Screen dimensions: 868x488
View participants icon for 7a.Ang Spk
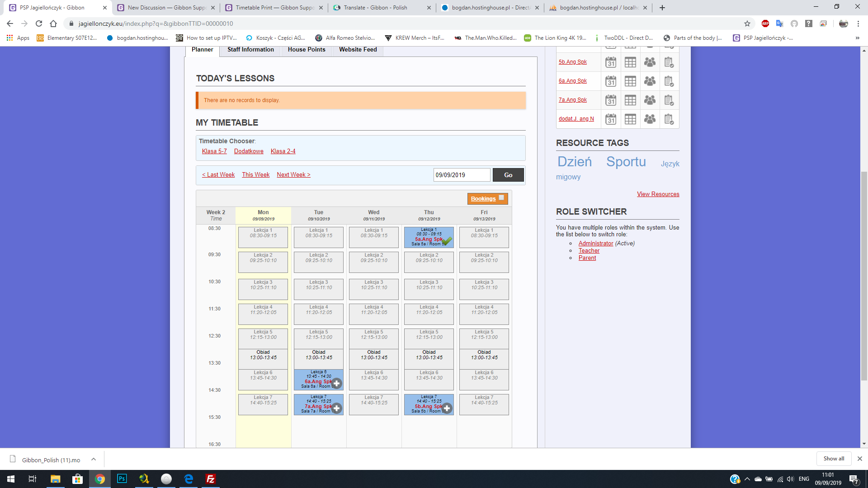(650, 100)
